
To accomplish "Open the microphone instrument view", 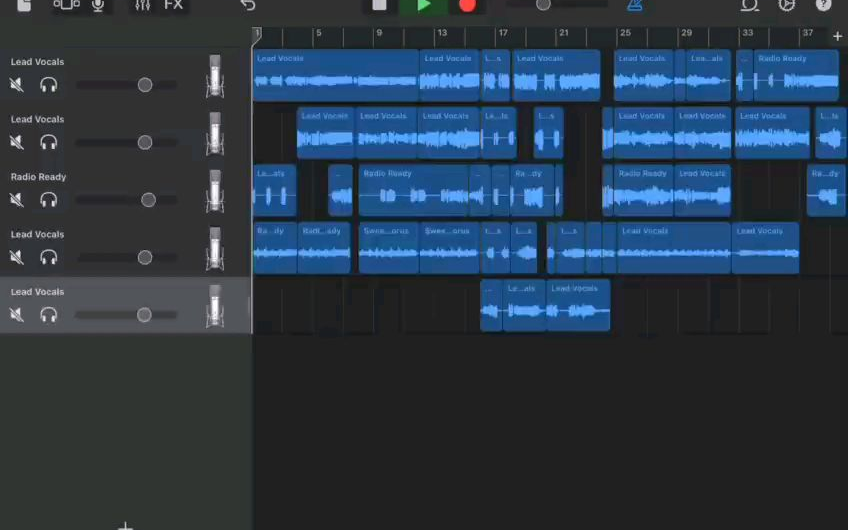I will (x=98, y=5).
